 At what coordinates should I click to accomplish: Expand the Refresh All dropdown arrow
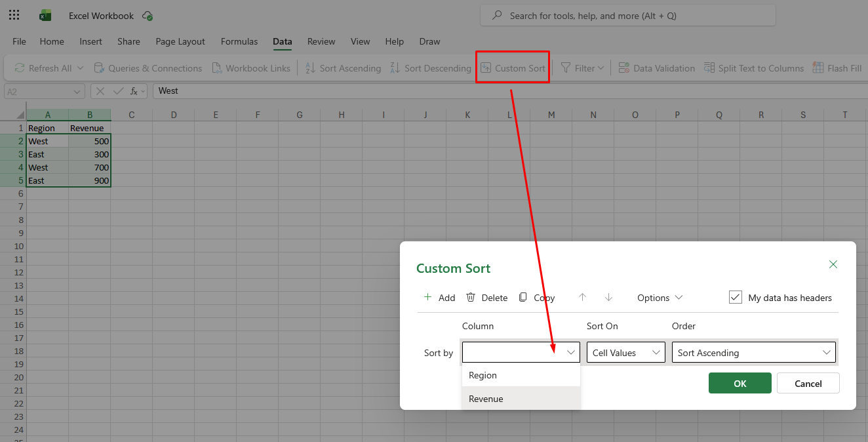coord(80,68)
